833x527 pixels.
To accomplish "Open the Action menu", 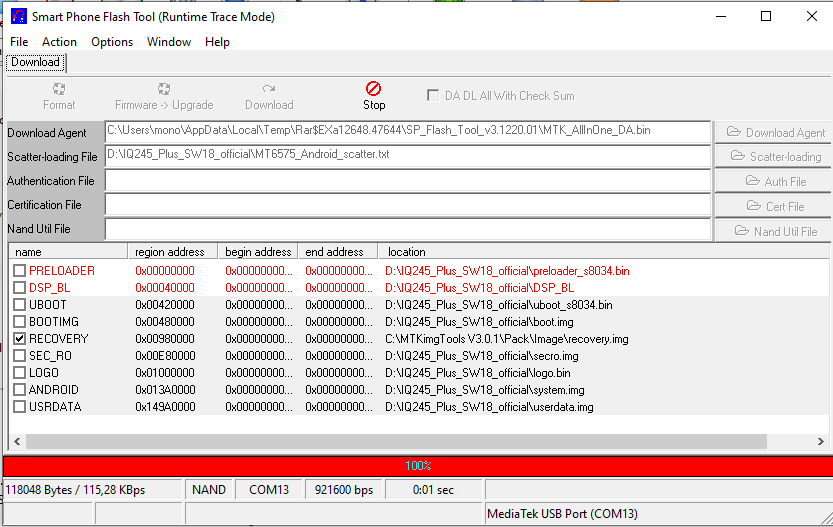I will pos(60,42).
